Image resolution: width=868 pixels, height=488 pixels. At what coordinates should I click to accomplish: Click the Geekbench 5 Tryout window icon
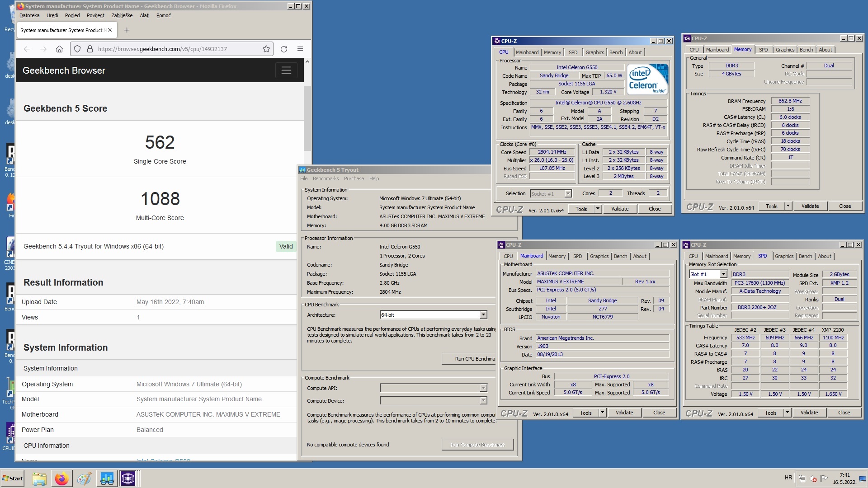(x=302, y=170)
